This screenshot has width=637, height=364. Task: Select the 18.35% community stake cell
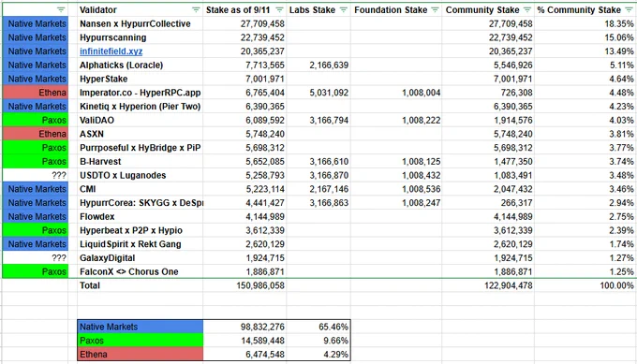[x=585, y=24]
